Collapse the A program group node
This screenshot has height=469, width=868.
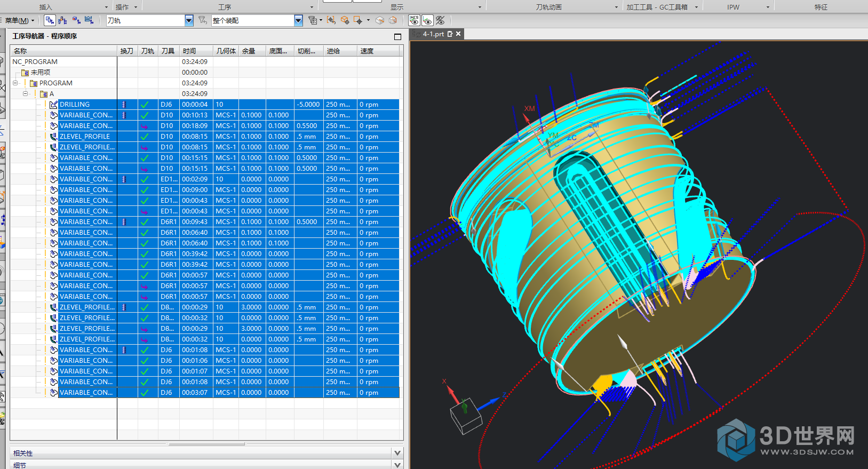click(x=25, y=94)
